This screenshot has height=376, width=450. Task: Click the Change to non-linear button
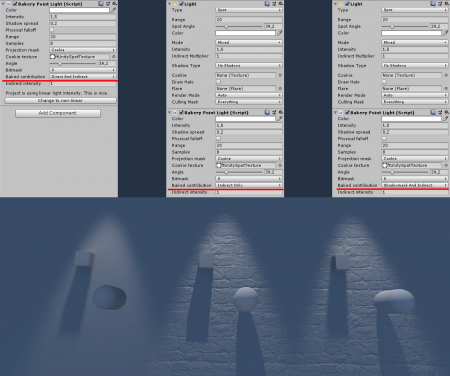pos(60,100)
